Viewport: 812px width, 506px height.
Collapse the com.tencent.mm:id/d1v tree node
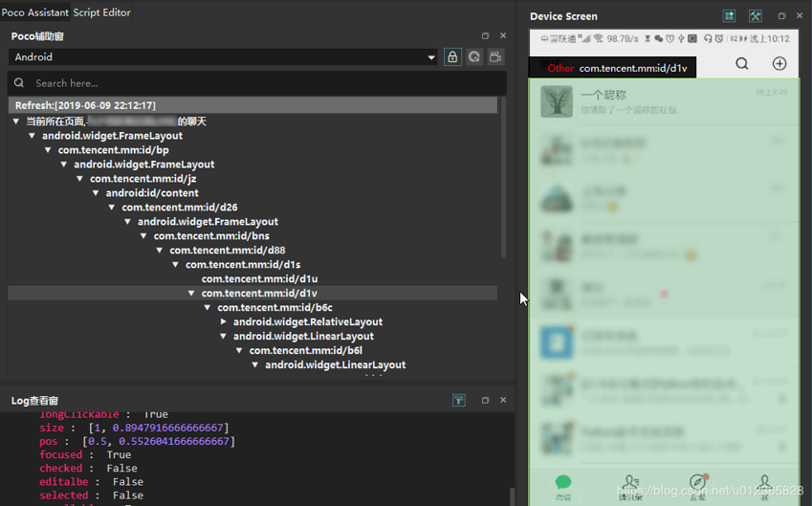click(x=192, y=294)
